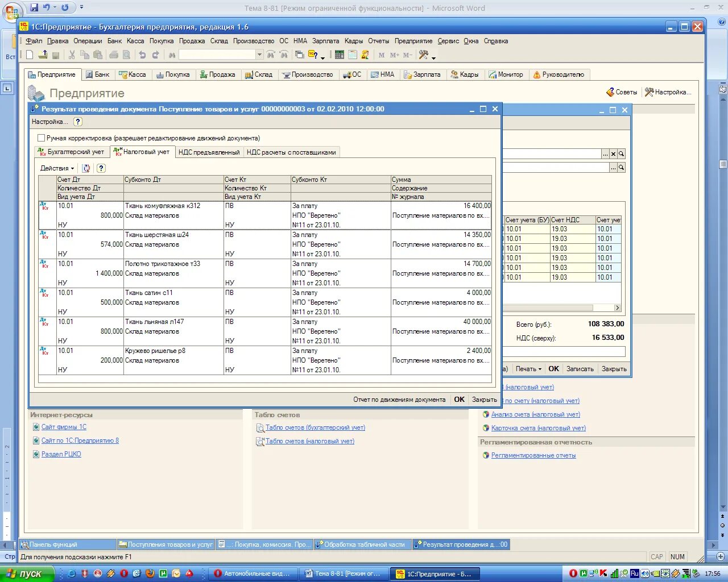
Task: Click the Open file toolbar icon
Action: (43, 55)
